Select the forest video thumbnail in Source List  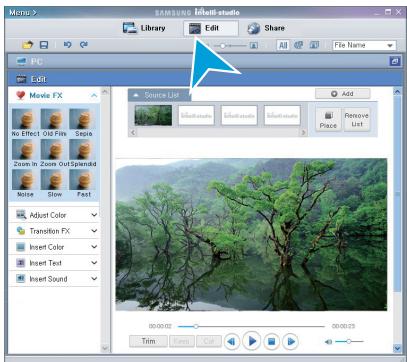point(153,115)
